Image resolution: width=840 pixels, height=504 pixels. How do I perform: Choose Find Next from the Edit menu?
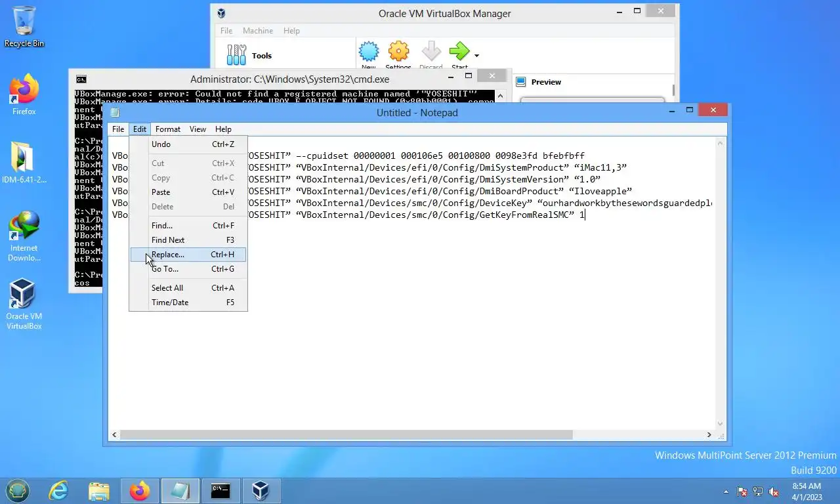tap(188, 240)
